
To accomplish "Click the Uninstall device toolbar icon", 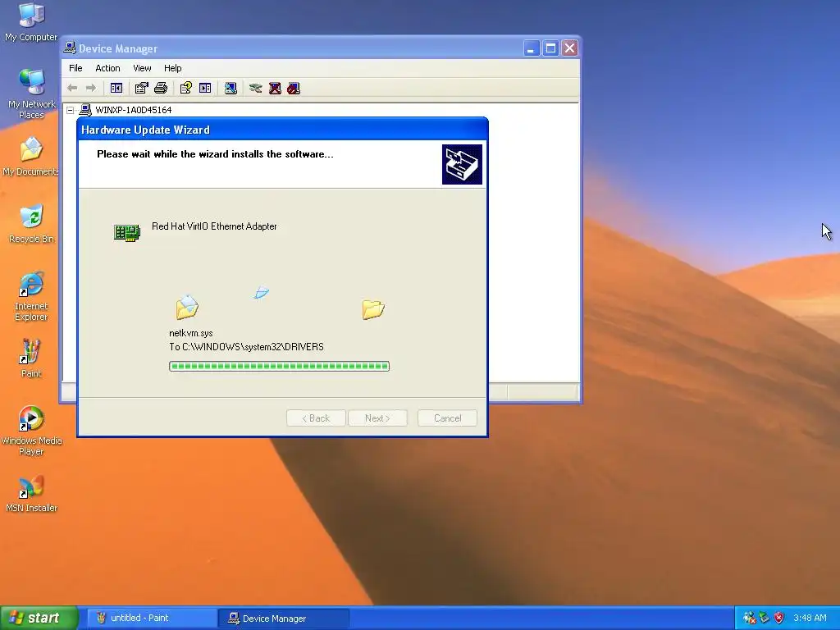I will tap(275, 88).
